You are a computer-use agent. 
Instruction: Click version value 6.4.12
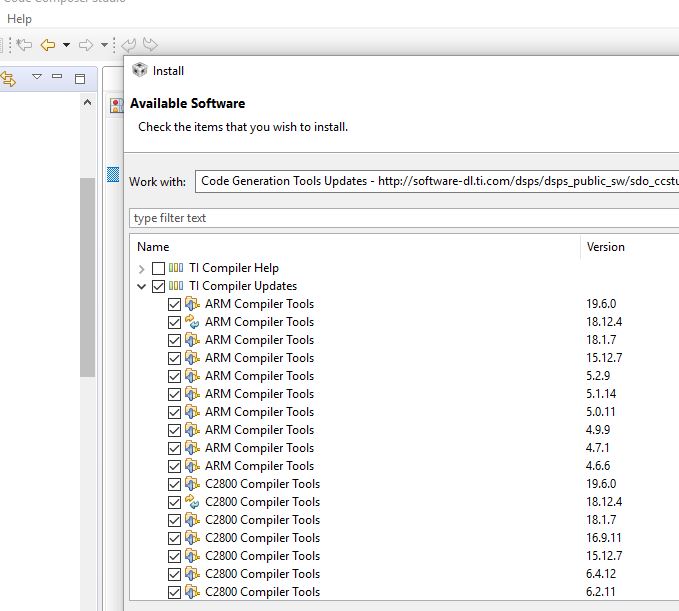[x=601, y=574]
